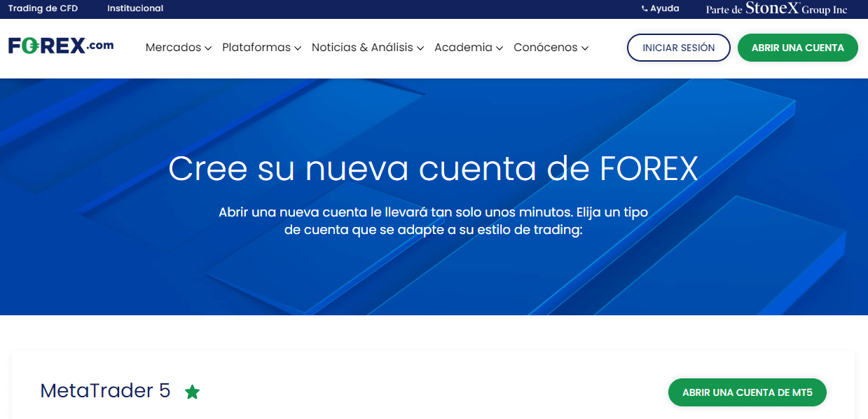Select the Mercados menu label
Viewport: 868px width, 419px height.
174,48
